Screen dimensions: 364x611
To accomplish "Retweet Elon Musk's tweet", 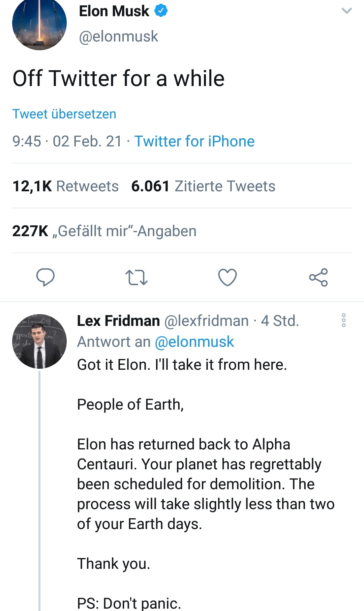I will tap(136, 277).
